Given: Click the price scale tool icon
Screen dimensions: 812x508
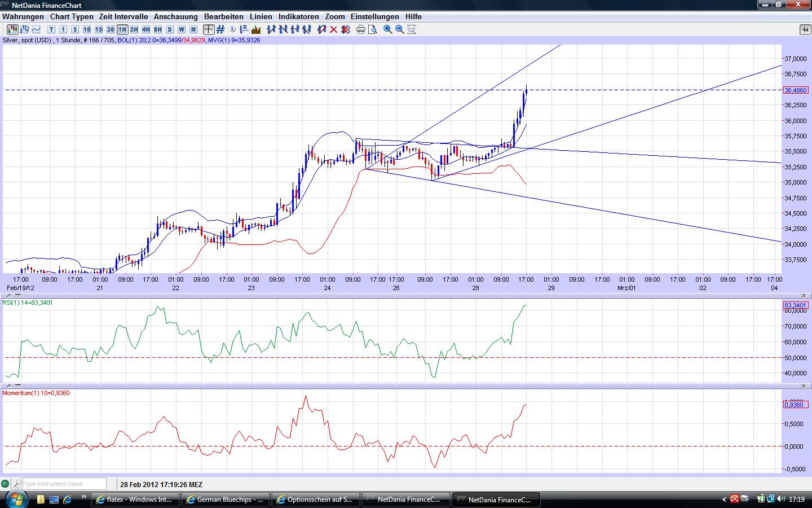Looking at the screenshot, I should coord(245,29).
